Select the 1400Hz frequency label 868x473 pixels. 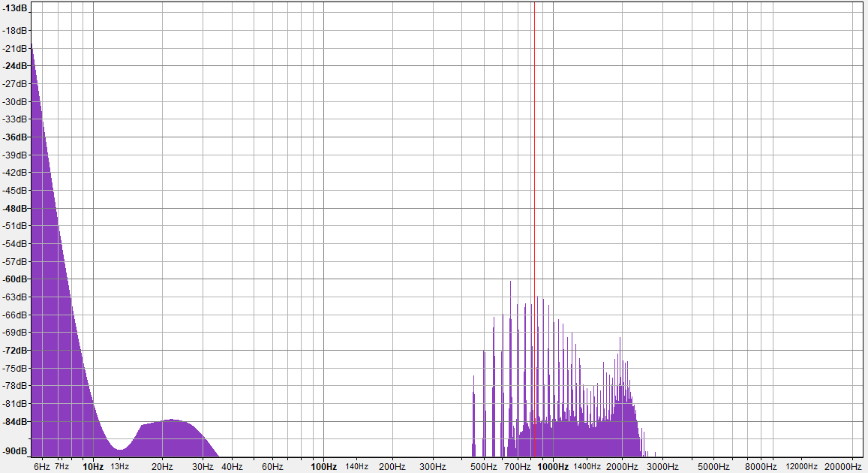click(x=587, y=467)
